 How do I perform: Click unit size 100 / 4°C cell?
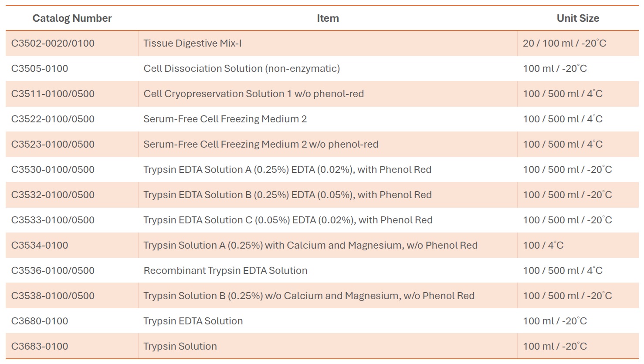[543, 245]
